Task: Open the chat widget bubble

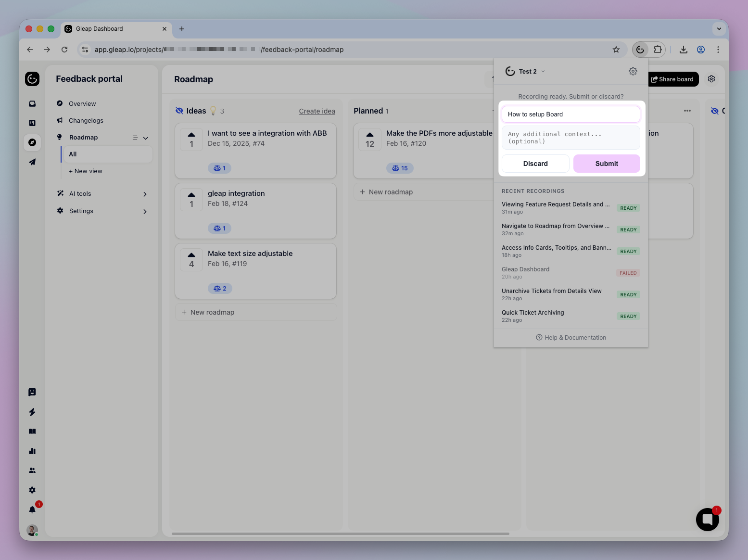Action: click(707, 520)
